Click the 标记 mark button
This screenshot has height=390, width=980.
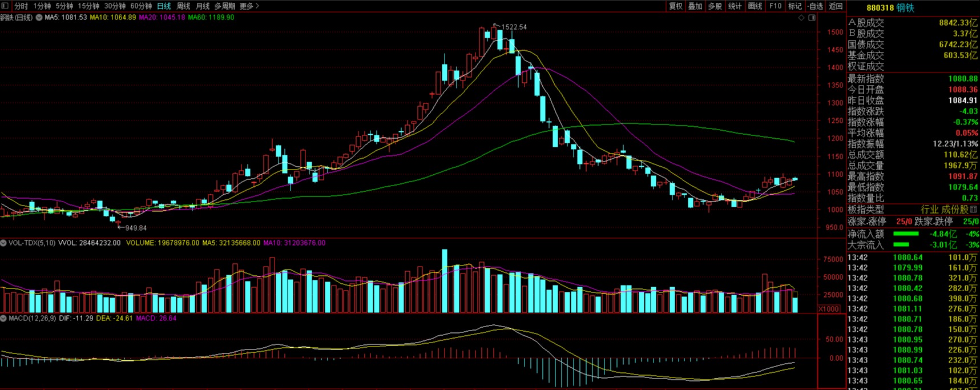click(795, 6)
